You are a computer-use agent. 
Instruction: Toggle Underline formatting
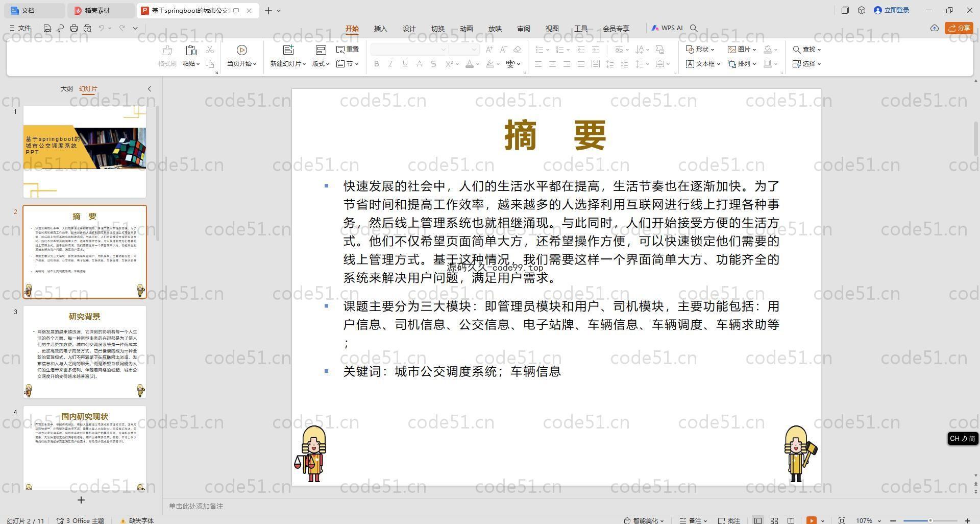(405, 64)
